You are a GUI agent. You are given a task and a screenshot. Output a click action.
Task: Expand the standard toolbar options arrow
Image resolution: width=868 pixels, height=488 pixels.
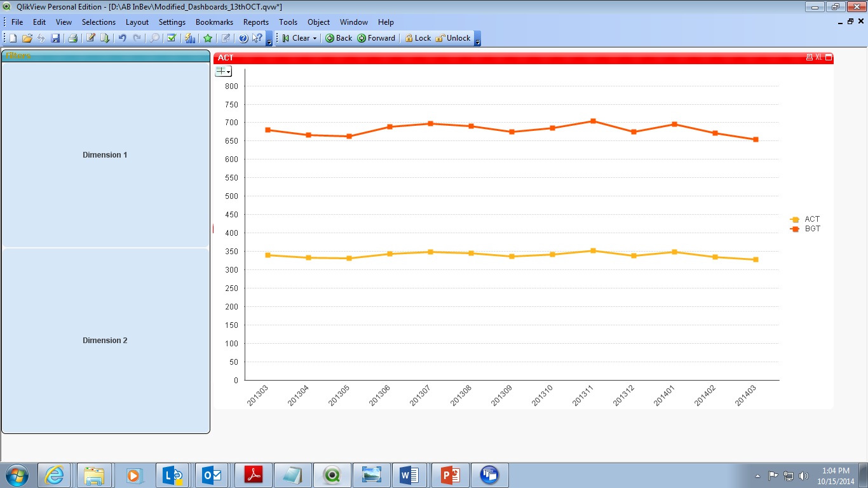[269, 41]
